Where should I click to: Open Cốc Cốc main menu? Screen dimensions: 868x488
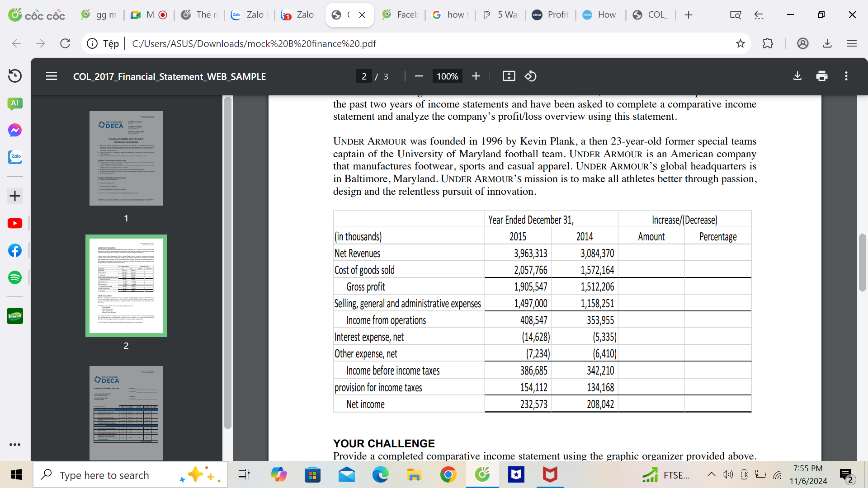tap(852, 43)
